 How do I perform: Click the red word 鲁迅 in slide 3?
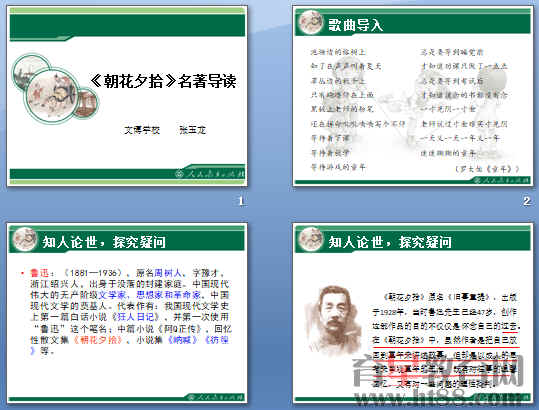(40, 273)
